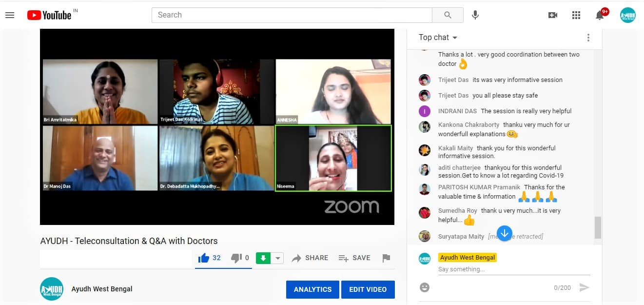Open Ayudh West Bengal channel name
This screenshot has height=305, width=644.
pyautogui.click(x=102, y=289)
